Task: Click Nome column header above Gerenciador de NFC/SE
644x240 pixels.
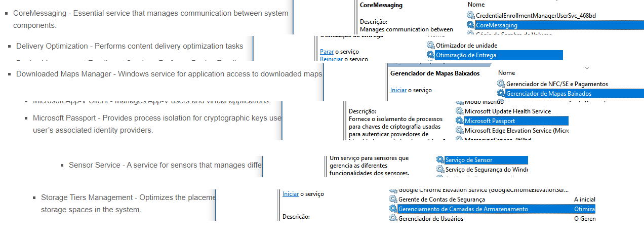Action: point(507,73)
